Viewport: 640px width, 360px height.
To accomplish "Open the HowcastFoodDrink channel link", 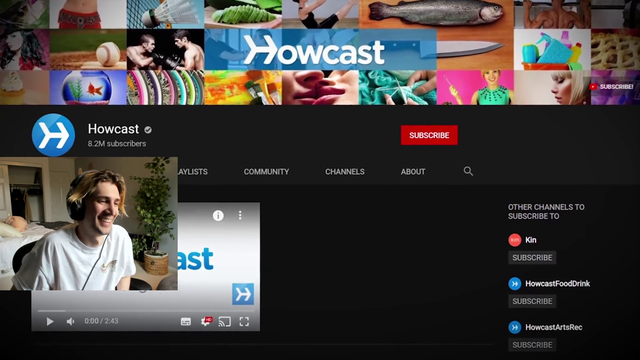I will coord(557,284).
